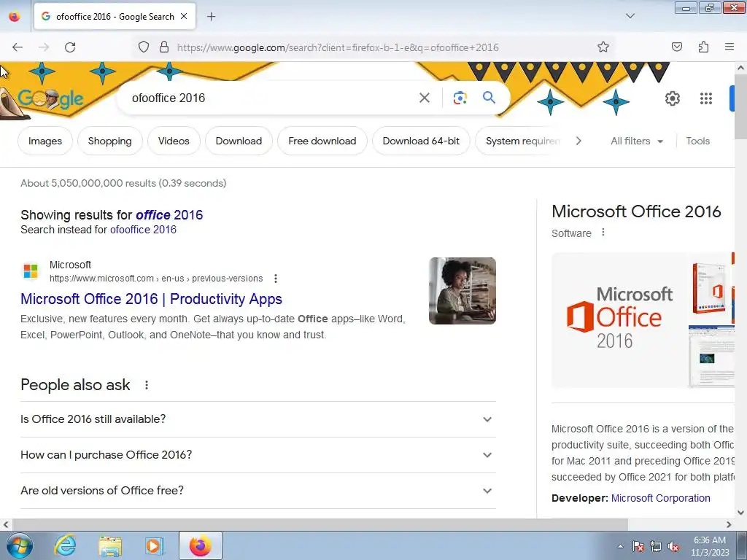747x560 pixels.
Task: Open the Pocket save icon
Action: [x=677, y=47]
